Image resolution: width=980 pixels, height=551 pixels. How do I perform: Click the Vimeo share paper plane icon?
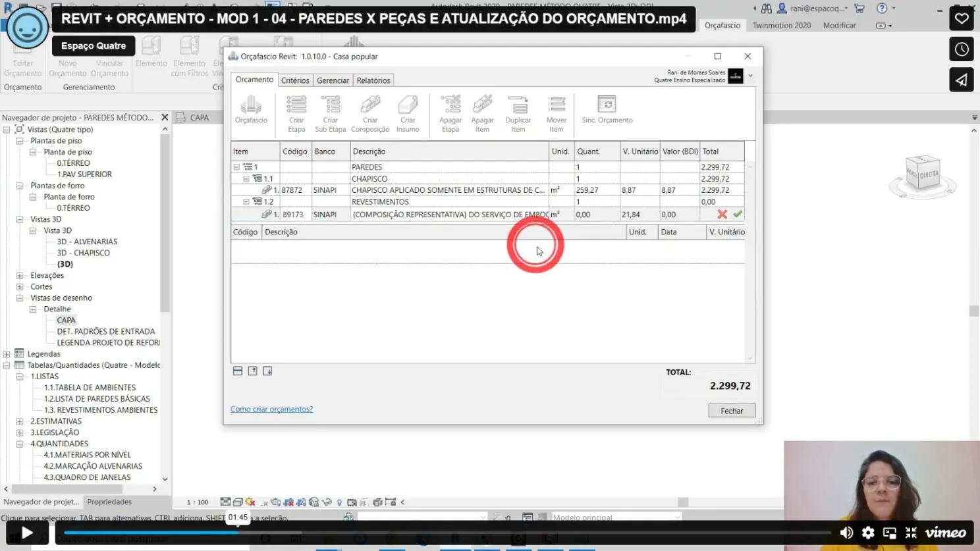pyautogui.click(x=962, y=80)
